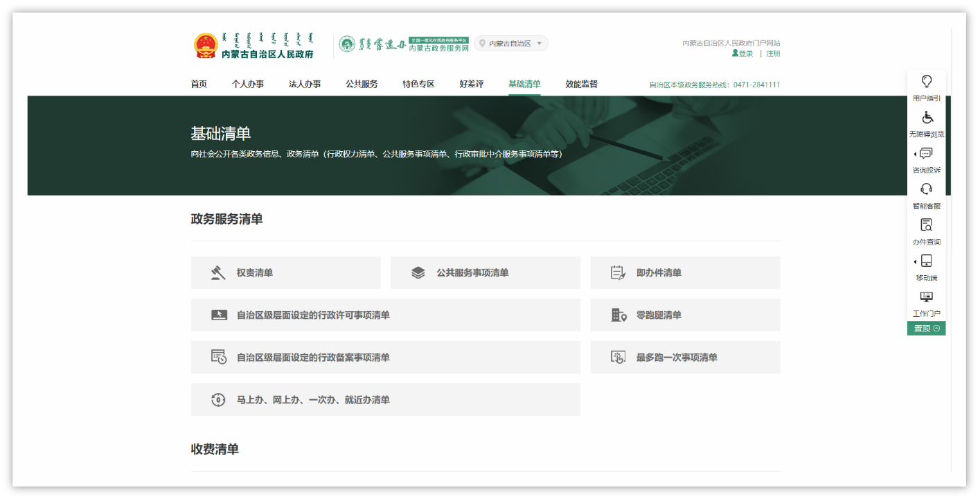Click the 办件查询 search document icon
Viewport: 980px width, 499px height.
[x=926, y=225]
